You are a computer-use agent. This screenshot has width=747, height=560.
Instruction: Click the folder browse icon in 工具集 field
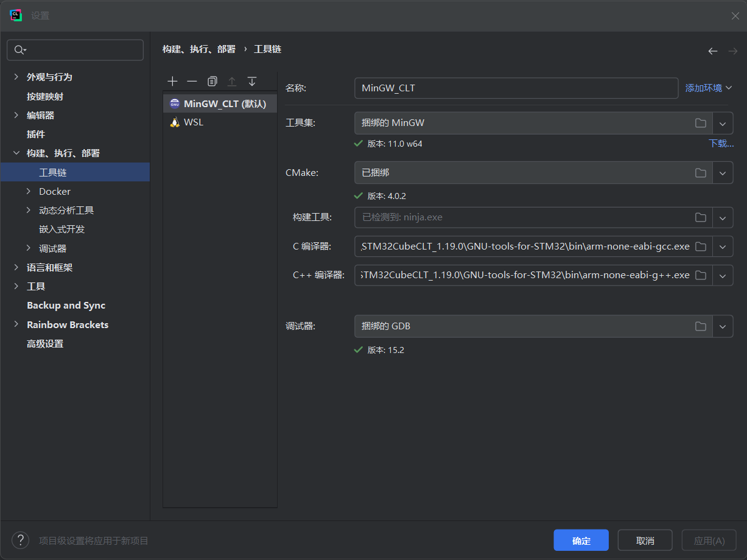click(701, 123)
